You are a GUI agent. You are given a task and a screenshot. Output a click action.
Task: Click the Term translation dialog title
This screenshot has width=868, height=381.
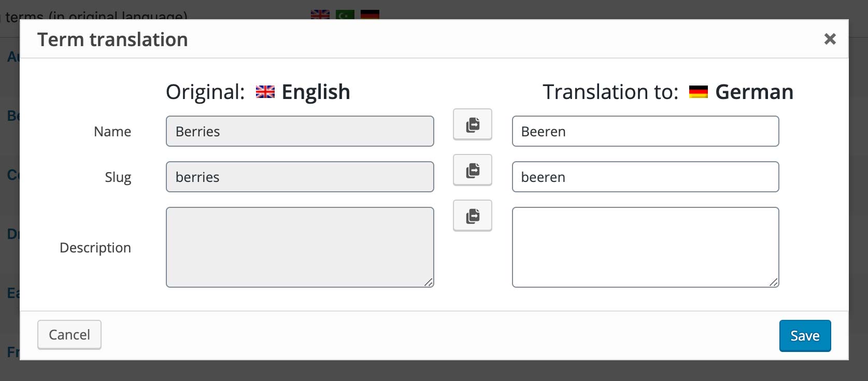coord(112,39)
